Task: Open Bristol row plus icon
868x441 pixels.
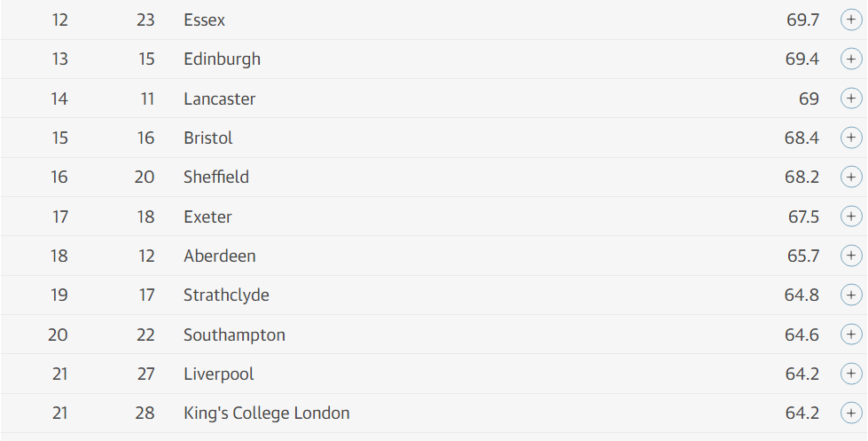Action: [851, 138]
